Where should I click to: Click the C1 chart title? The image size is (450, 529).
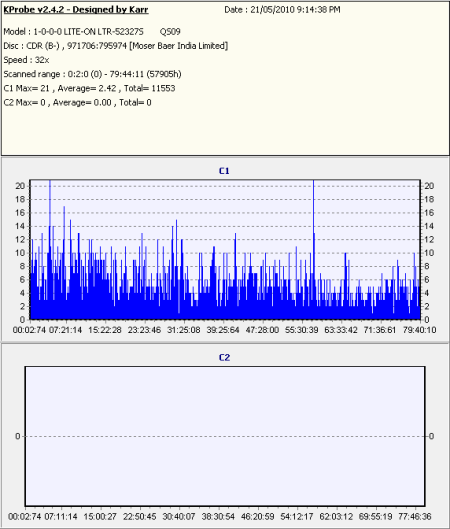[224, 171]
